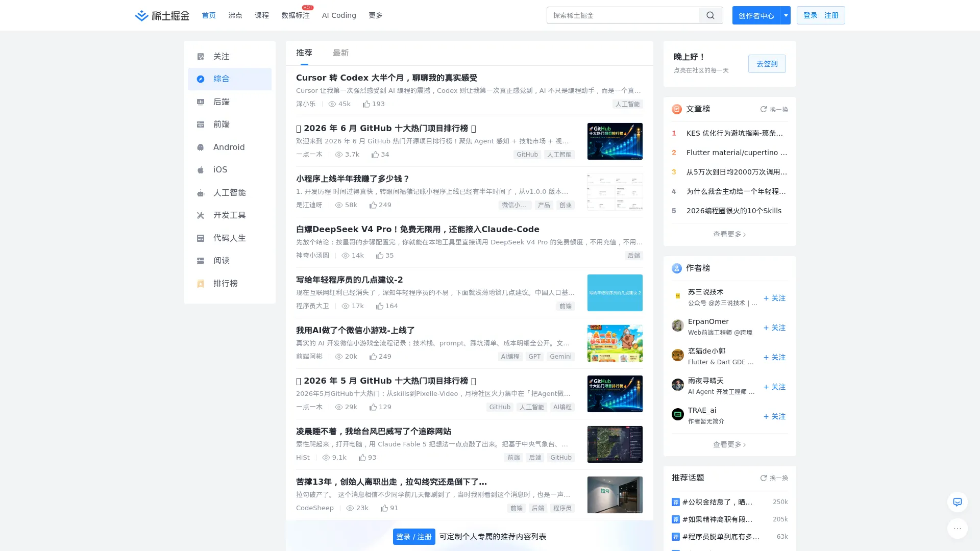Select the 排行榜 sidebar icon
This screenshot has width=980, height=551.
pos(201,284)
